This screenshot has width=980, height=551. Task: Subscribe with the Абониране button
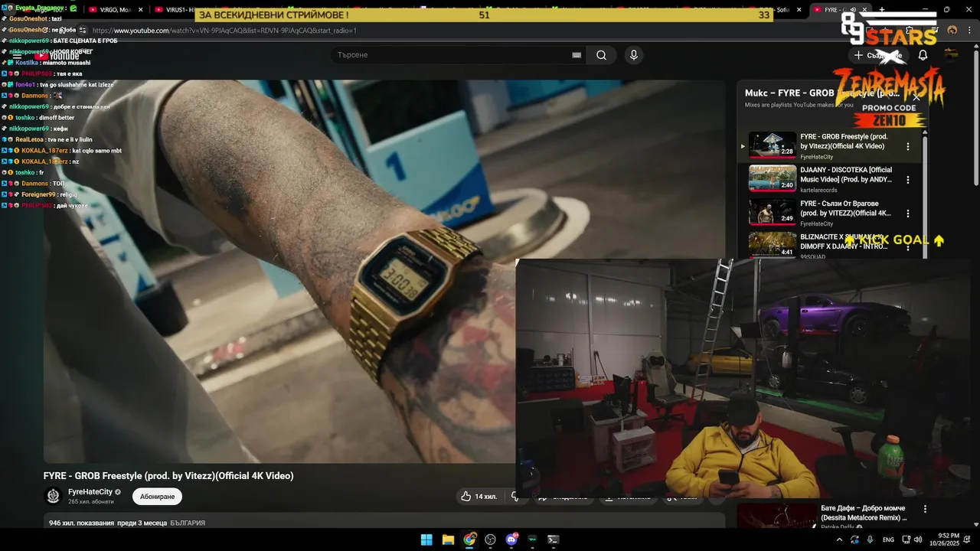pyautogui.click(x=157, y=497)
